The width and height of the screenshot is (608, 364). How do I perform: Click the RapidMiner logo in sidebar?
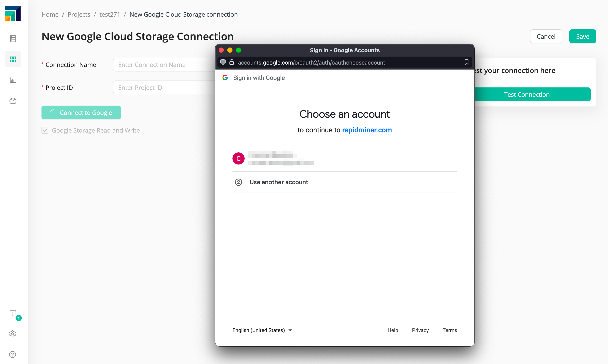13,13
